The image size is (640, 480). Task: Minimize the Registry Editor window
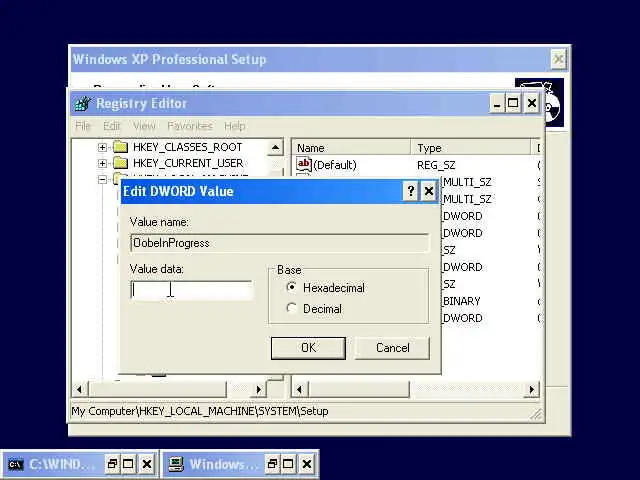click(x=497, y=103)
